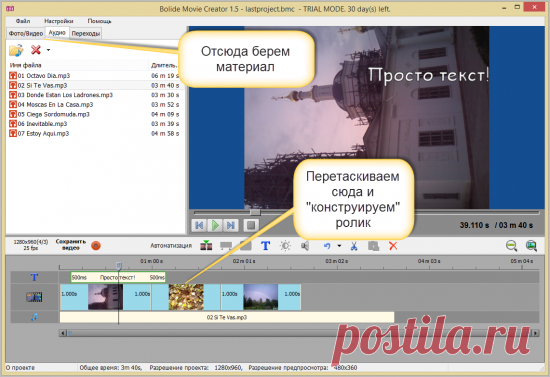The width and height of the screenshot is (550, 377).
Task: Jump to previous frame in preview
Action: pyautogui.click(x=199, y=225)
